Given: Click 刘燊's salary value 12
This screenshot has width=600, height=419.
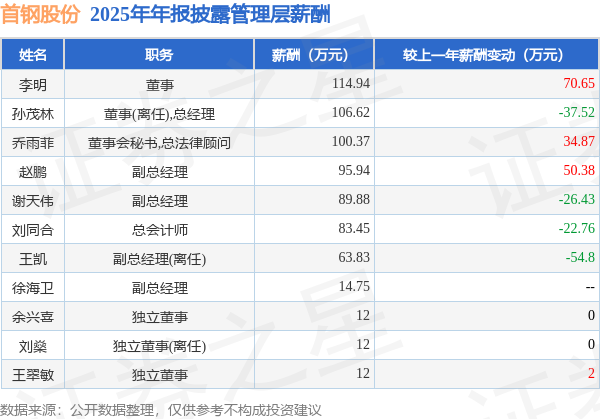Looking at the screenshot, I should point(363,344).
